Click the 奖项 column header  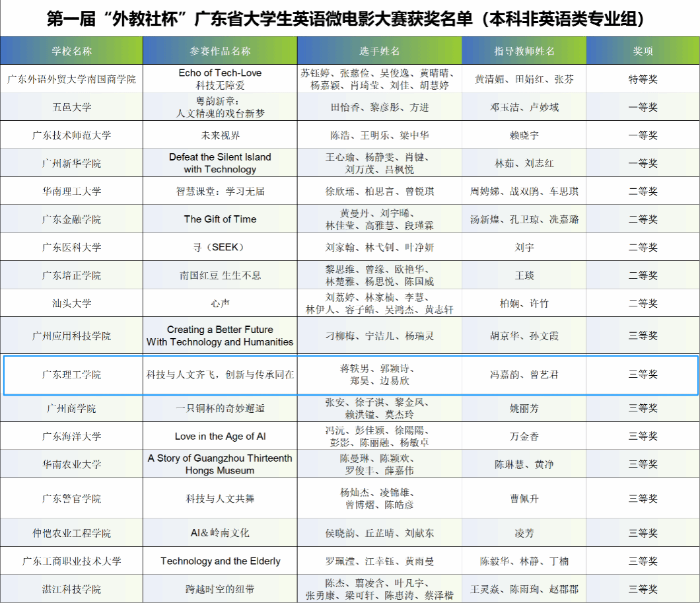(x=643, y=51)
